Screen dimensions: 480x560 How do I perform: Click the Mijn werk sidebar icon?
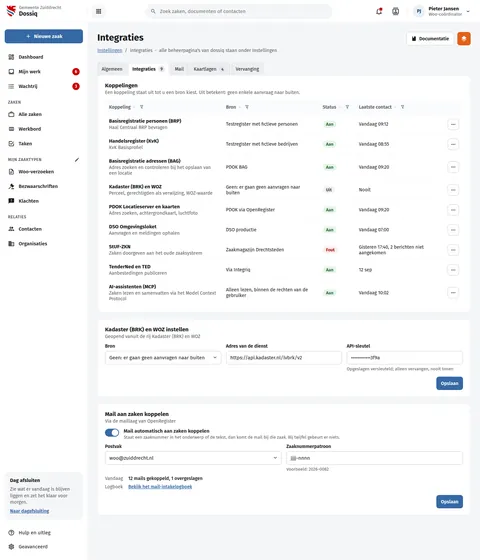pos(11,71)
